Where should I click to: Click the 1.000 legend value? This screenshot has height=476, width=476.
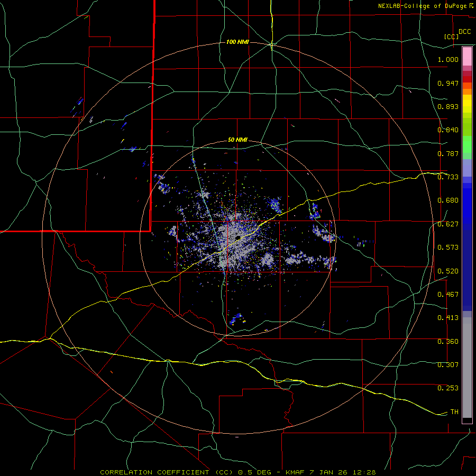point(448,60)
